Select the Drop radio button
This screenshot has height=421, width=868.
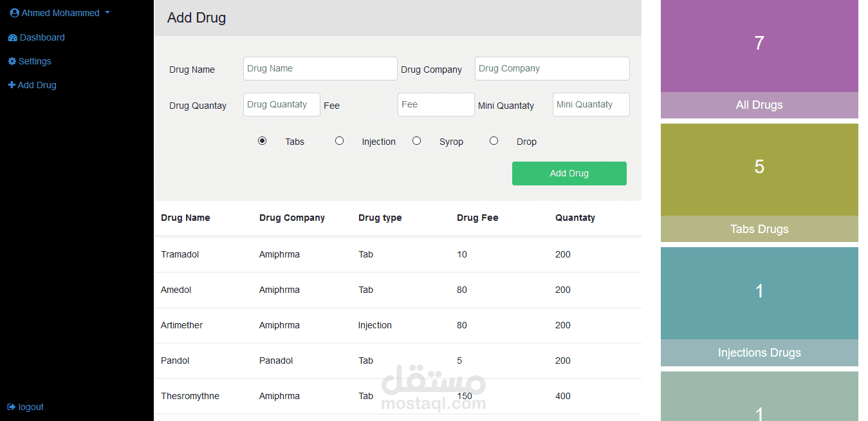pyautogui.click(x=494, y=140)
